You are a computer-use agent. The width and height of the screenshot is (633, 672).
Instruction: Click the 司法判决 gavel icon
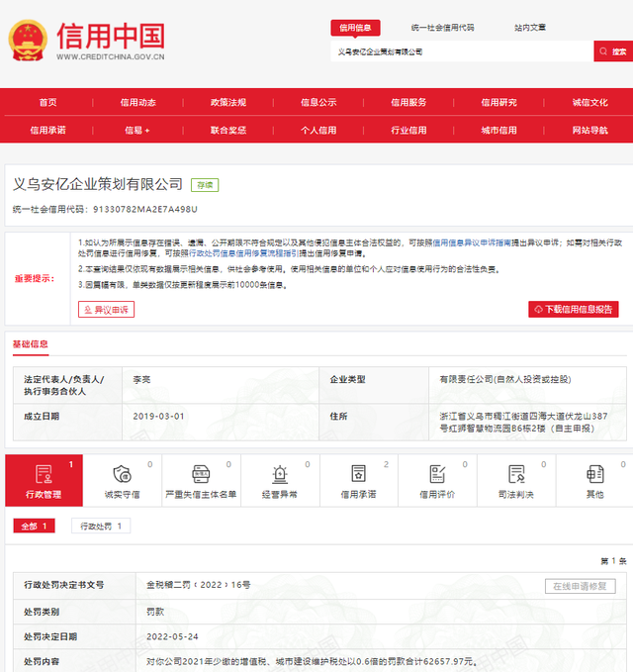tap(515, 475)
